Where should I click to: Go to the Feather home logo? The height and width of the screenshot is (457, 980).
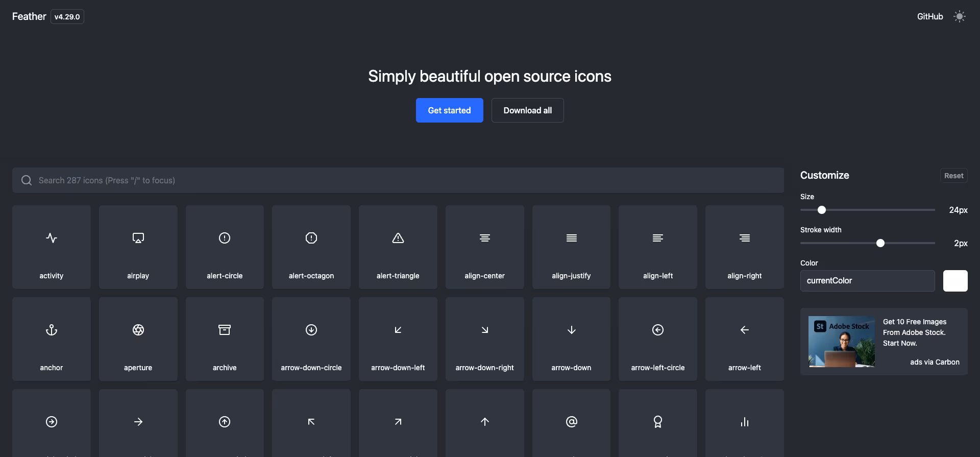point(29,16)
